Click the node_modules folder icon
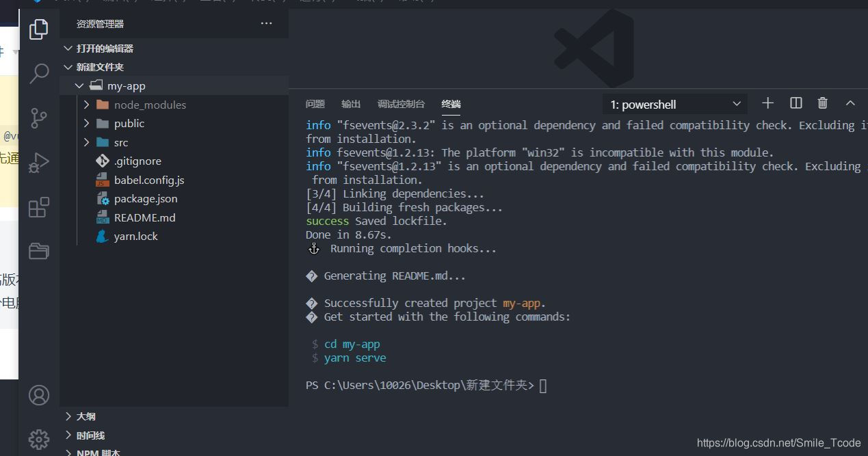The width and height of the screenshot is (868, 456). (x=103, y=105)
